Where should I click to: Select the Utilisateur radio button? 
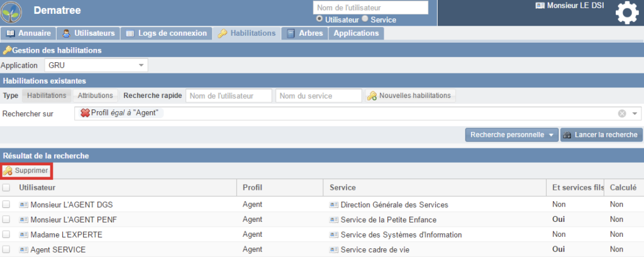319,19
